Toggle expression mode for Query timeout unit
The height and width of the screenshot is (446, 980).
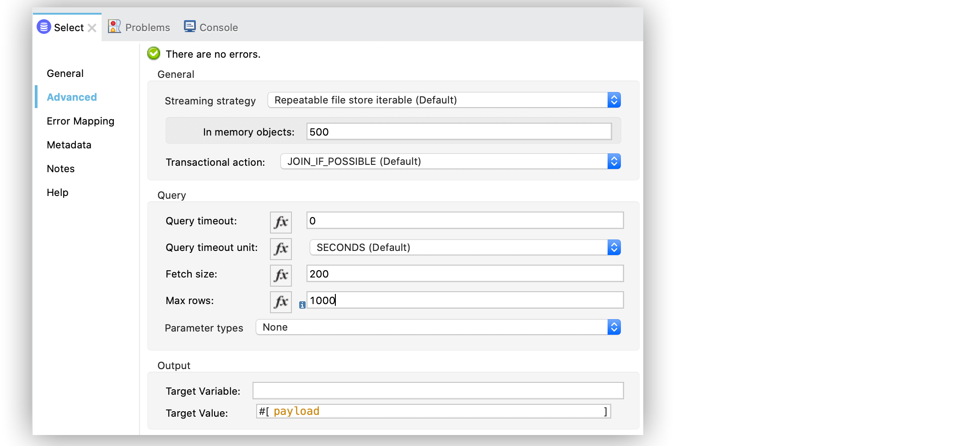point(280,248)
